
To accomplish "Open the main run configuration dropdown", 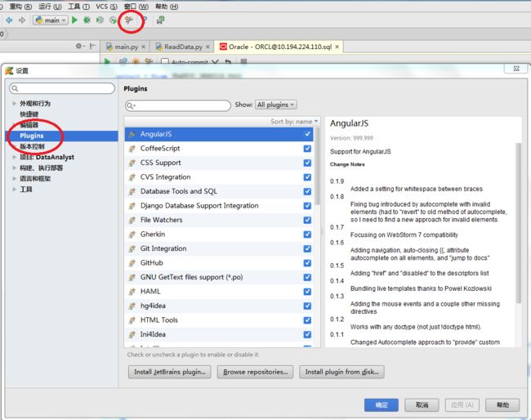I will pyautogui.click(x=51, y=20).
